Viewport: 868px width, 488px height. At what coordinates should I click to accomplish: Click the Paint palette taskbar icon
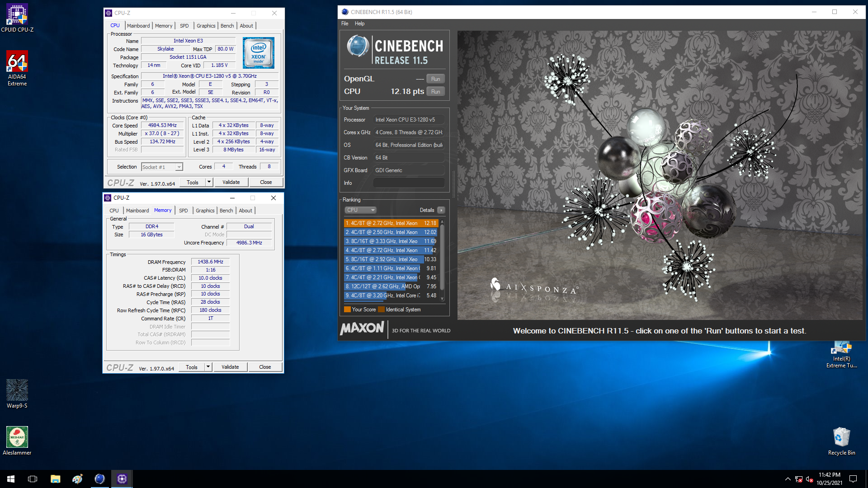pyautogui.click(x=77, y=479)
